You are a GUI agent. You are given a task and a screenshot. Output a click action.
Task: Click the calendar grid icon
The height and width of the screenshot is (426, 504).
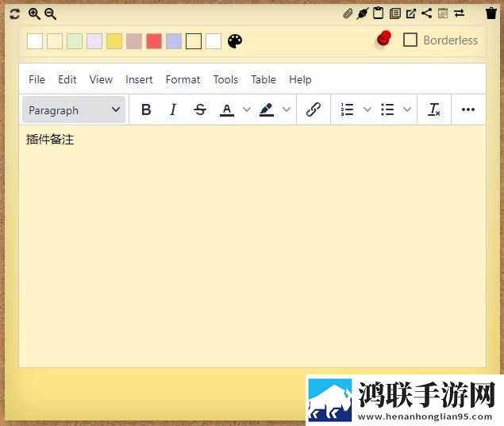(x=443, y=13)
